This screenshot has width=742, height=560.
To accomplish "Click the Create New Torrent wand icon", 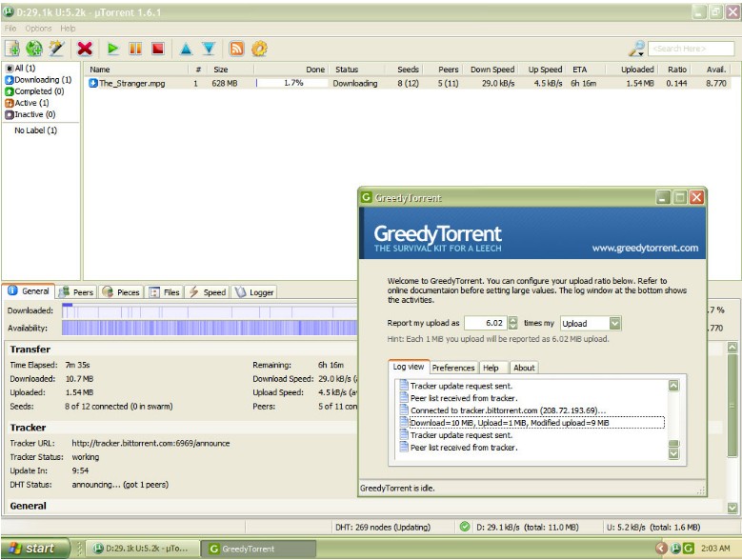I will tap(56, 49).
